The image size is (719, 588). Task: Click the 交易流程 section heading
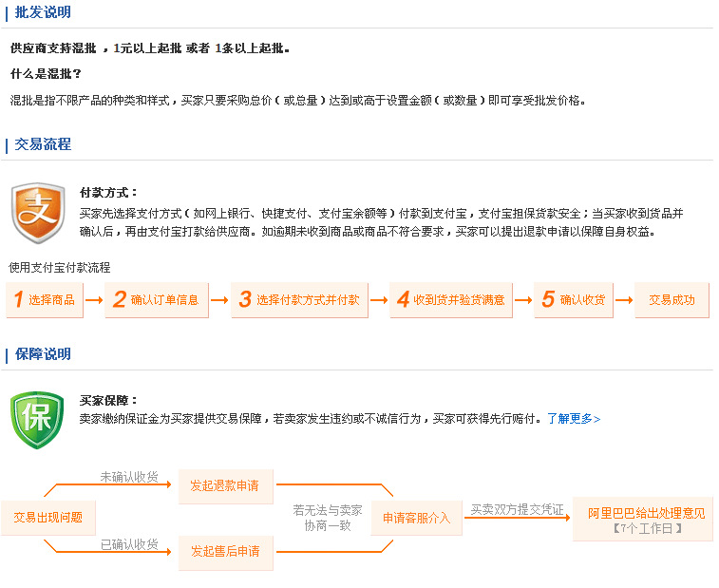coord(43,144)
